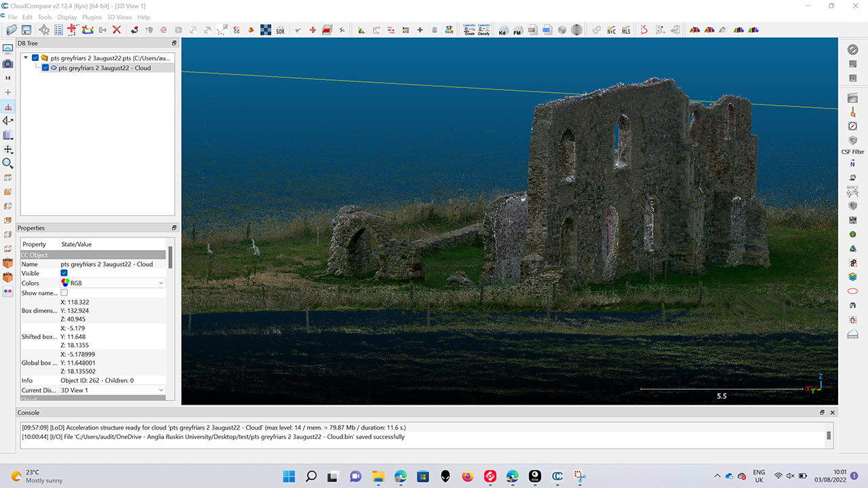Select the greyfriars Cloud item in DB Tree
The width and height of the screenshot is (868, 488).
(104, 68)
